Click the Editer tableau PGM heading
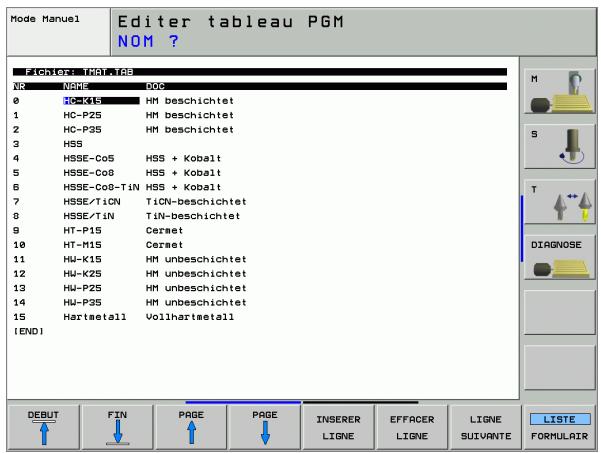This screenshot has height=453, width=601. [230, 21]
